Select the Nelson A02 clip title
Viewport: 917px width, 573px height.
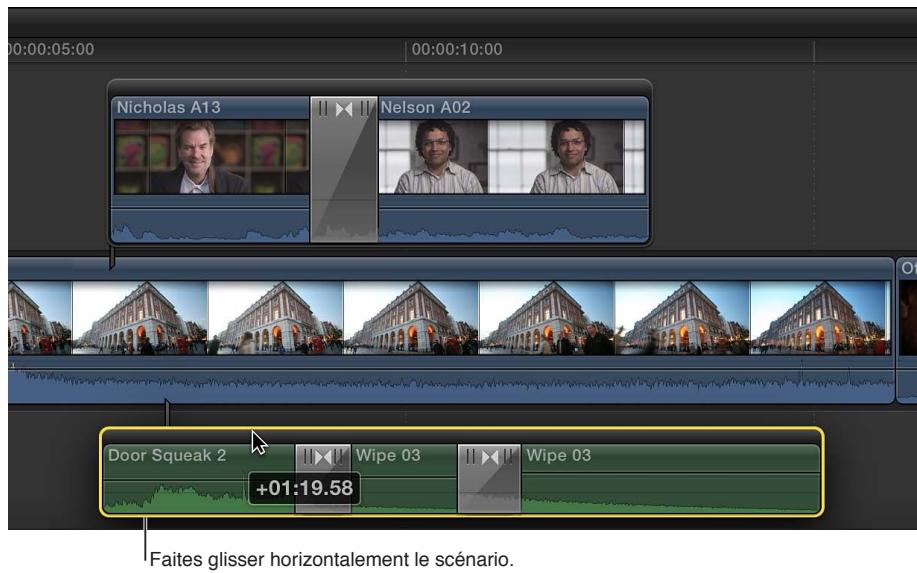point(425,108)
